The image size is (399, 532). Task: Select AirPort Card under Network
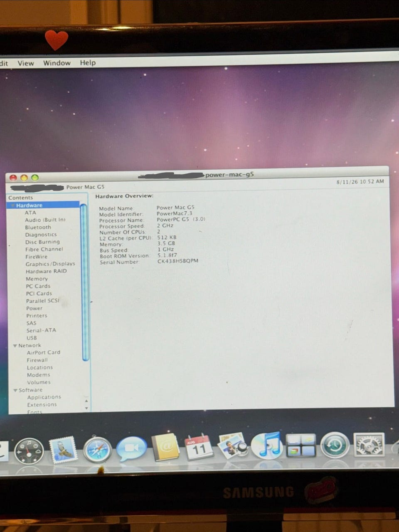44,352
